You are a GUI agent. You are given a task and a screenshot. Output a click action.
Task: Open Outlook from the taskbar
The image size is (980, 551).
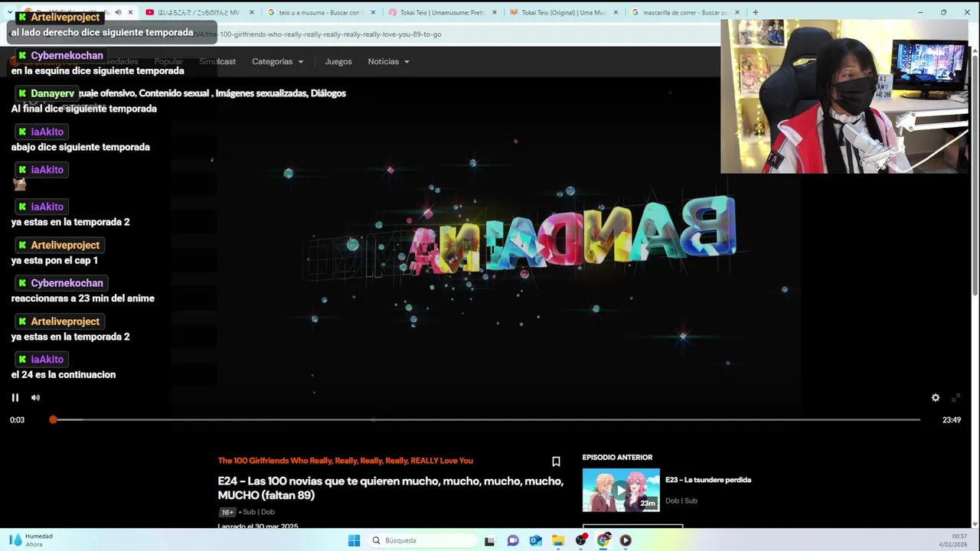pos(536,540)
